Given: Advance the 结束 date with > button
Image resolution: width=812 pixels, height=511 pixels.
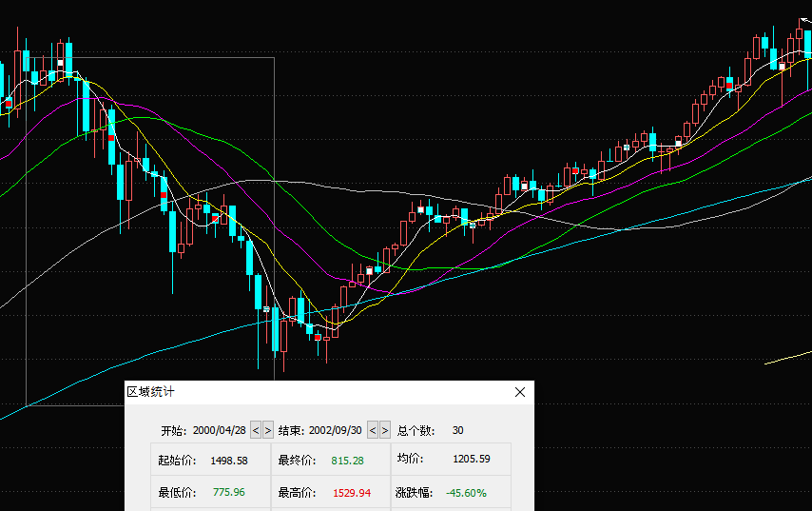Looking at the screenshot, I should pos(385,430).
